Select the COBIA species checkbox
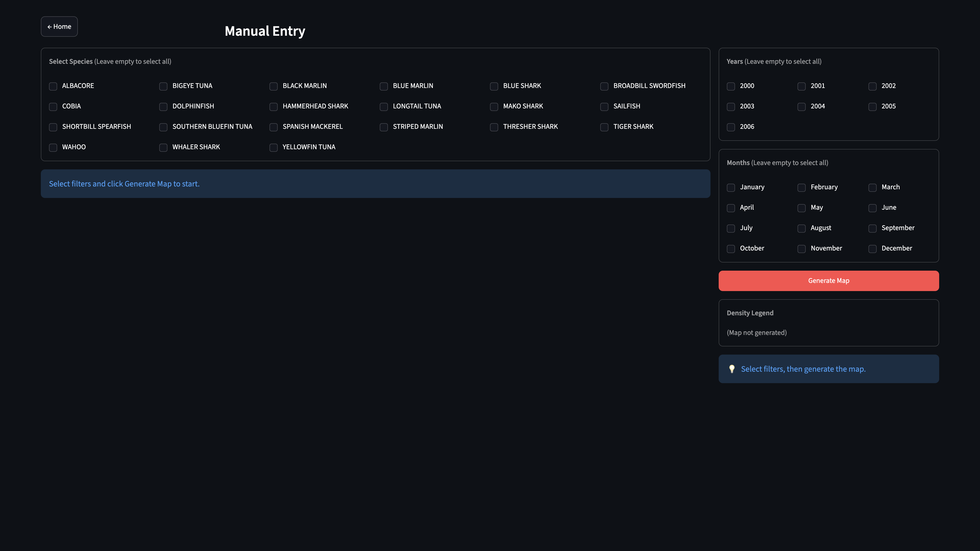The width and height of the screenshot is (980, 551). click(x=53, y=107)
